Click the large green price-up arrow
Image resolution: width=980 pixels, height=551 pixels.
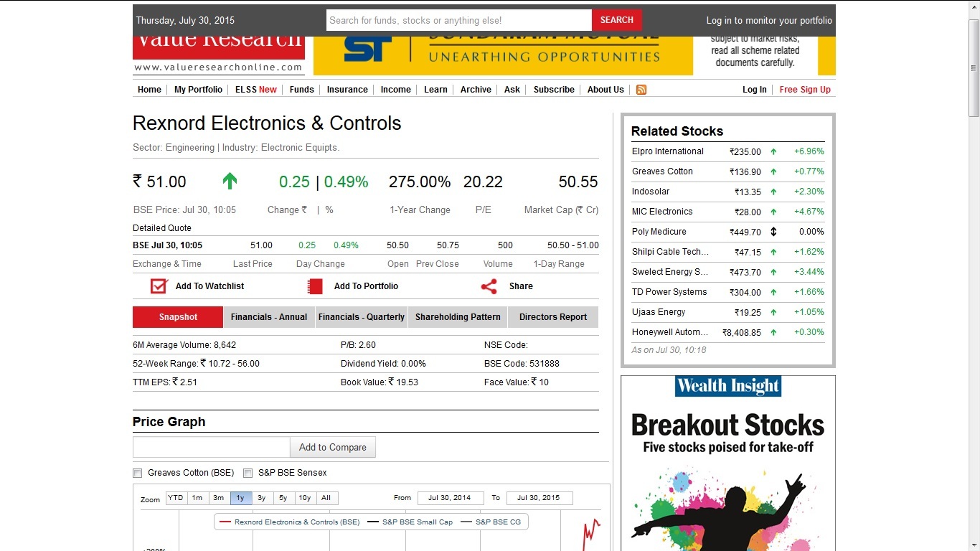click(x=230, y=182)
